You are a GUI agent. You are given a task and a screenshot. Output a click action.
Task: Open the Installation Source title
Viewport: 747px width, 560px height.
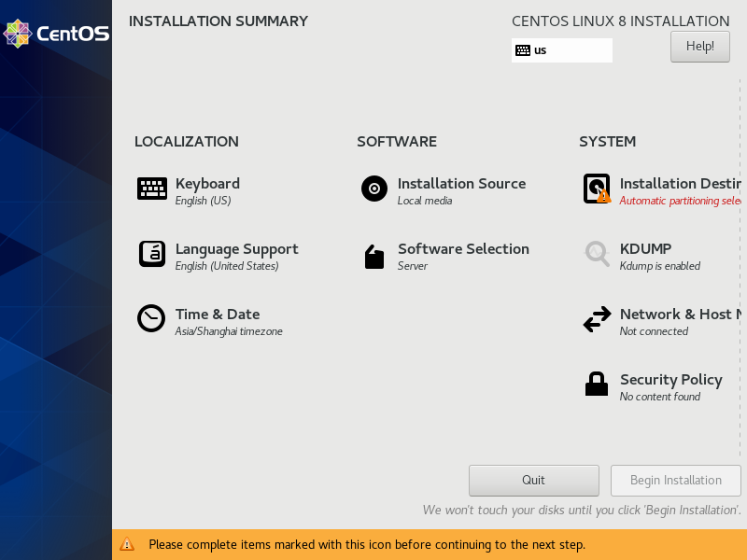pyautogui.click(x=461, y=183)
